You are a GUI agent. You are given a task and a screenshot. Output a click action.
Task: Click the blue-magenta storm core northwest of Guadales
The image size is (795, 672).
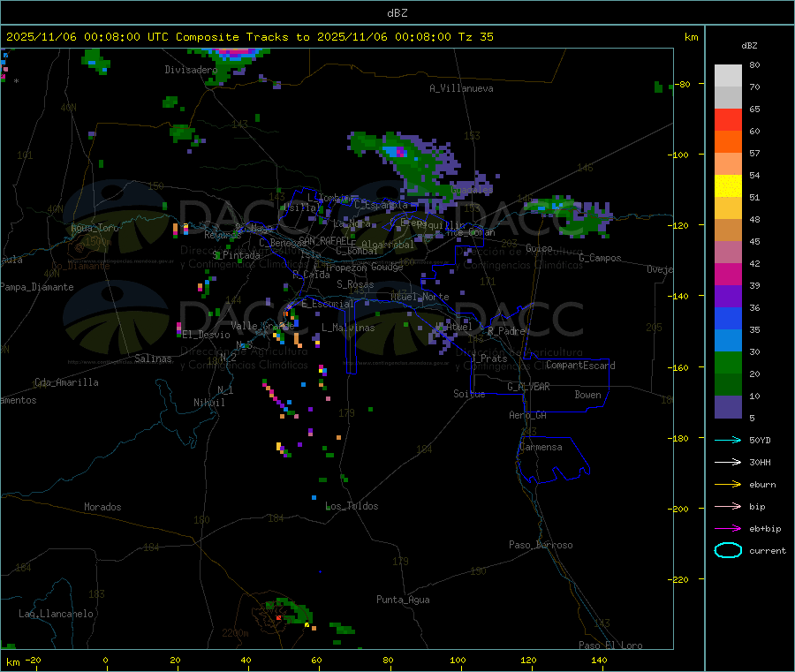click(x=397, y=152)
